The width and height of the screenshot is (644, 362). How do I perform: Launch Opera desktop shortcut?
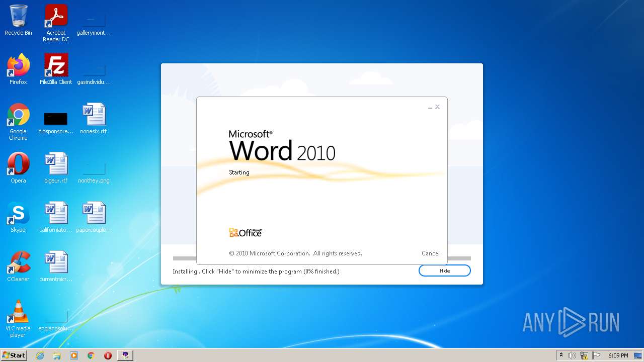(18, 168)
